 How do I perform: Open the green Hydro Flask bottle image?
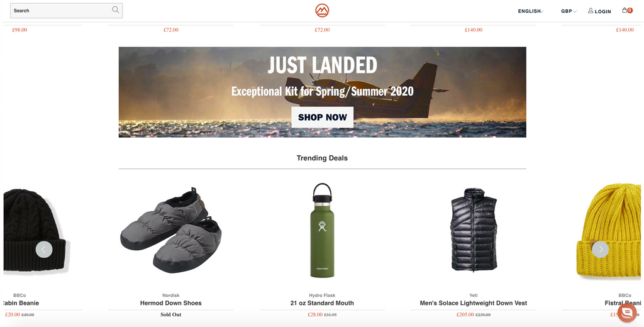tap(322, 230)
